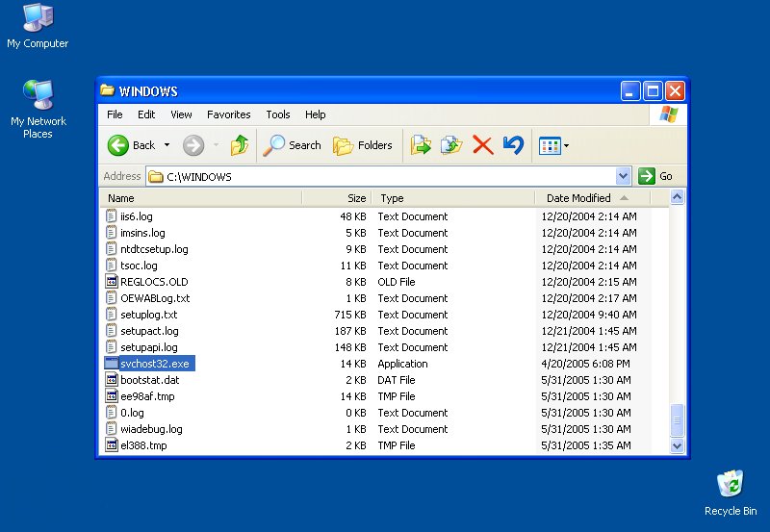Toggle the Folders pane
770x532 pixels.
tap(363, 145)
